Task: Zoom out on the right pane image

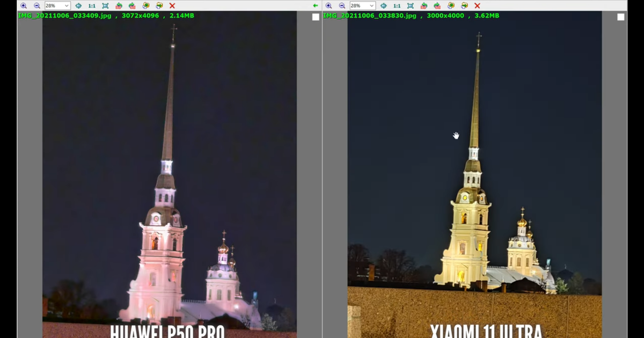Action: (342, 5)
